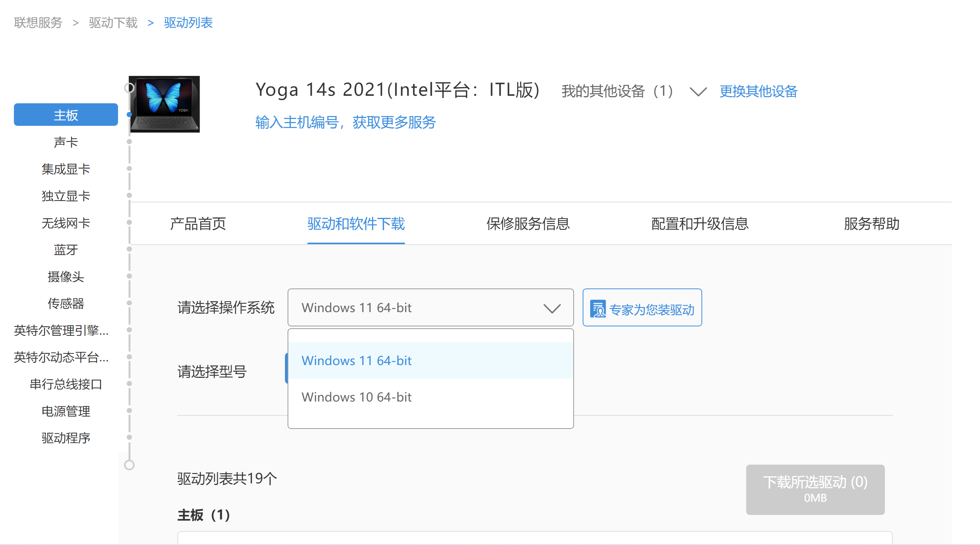Jump to 摄像头 category
The width and height of the screenshot is (980, 545).
[66, 276]
